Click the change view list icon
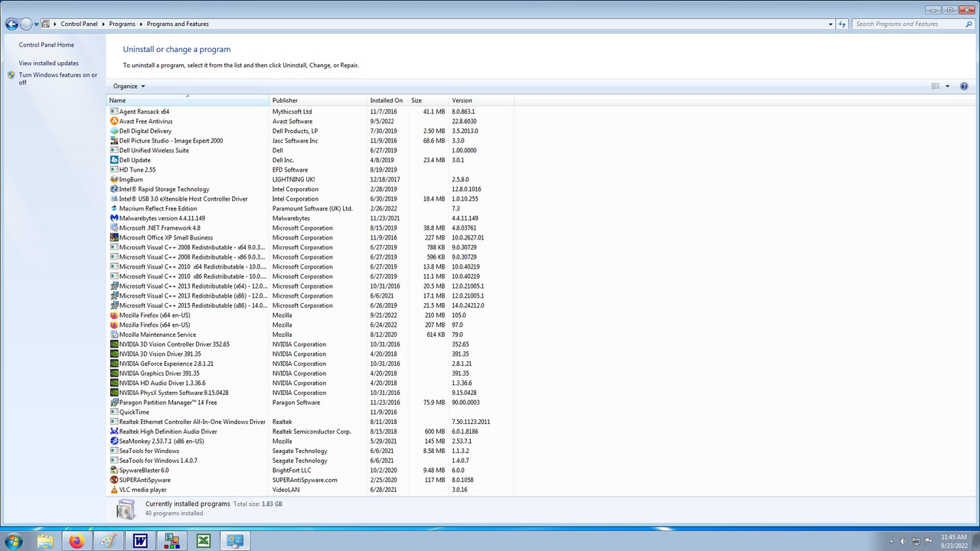Screen dimensions: 980x551 [936, 86]
